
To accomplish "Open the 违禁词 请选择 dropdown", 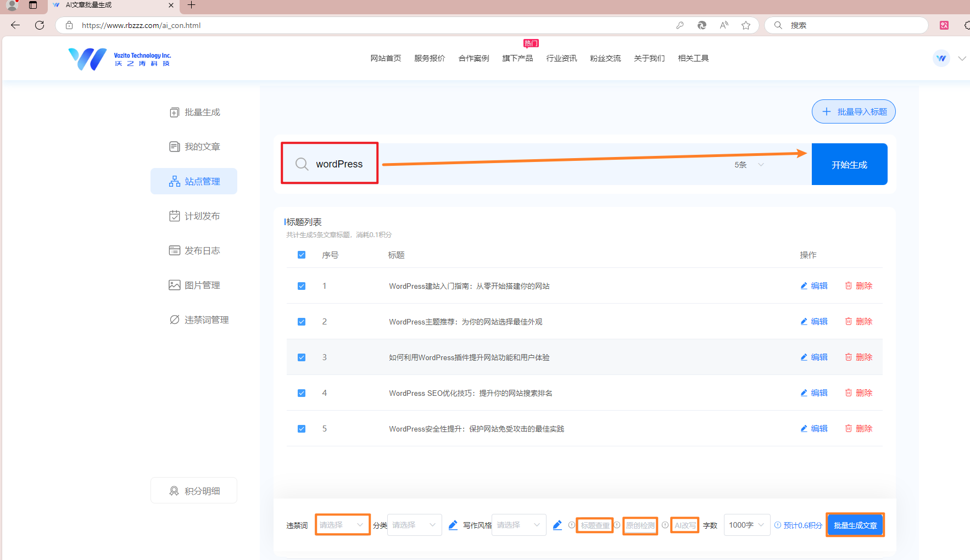I will click(343, 525).
